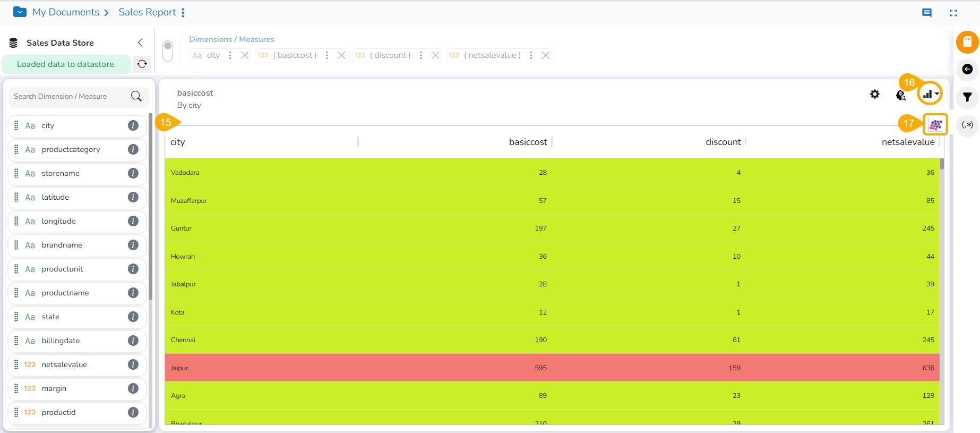The width and height of the screenshot is (980, 433).
Task: Click the dimension list scrollbar
Action: [x=150, y=207]
